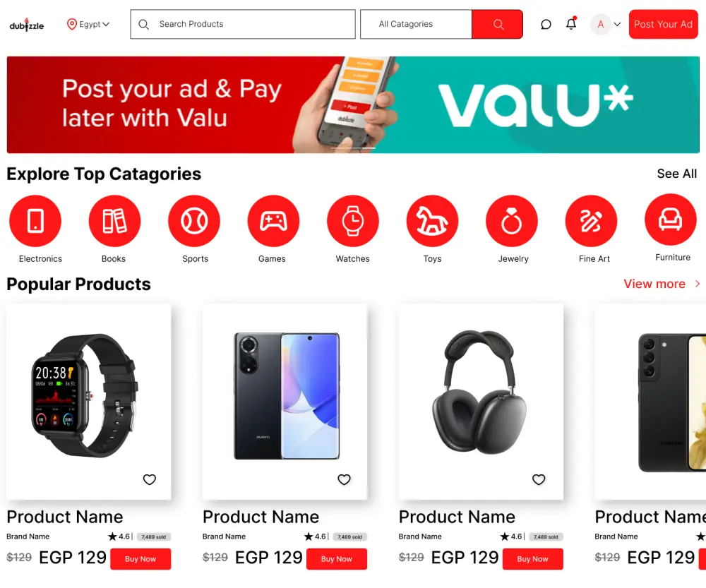Click See All categories link
Image resolution: width=706 pixels, height=588 pixels.
677,174
